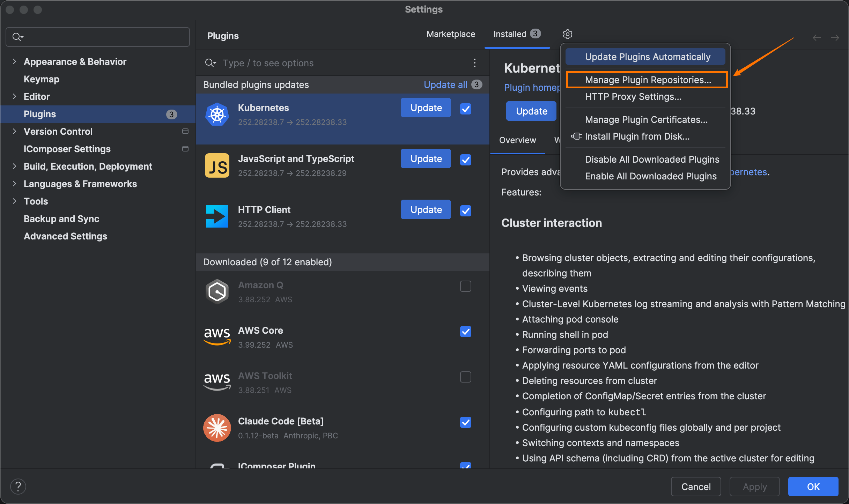
Task: Uncheck the Kubernetes update checkbox
Action: tap(466, 109)
